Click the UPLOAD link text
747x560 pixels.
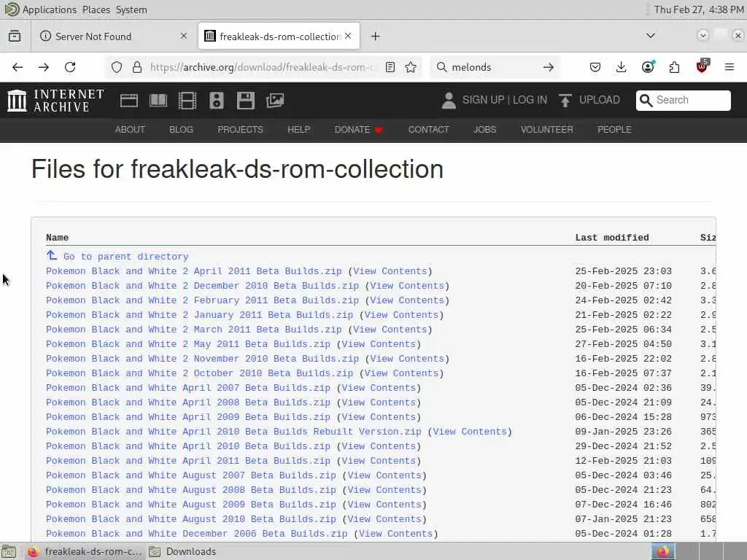tap(600, 100)
